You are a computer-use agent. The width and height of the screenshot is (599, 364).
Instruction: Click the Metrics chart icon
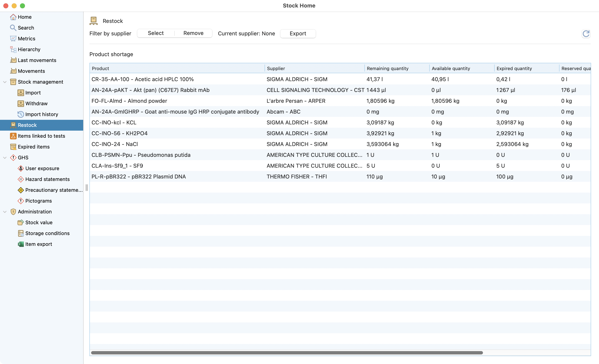pyautogui.click(x=13, y=39)
